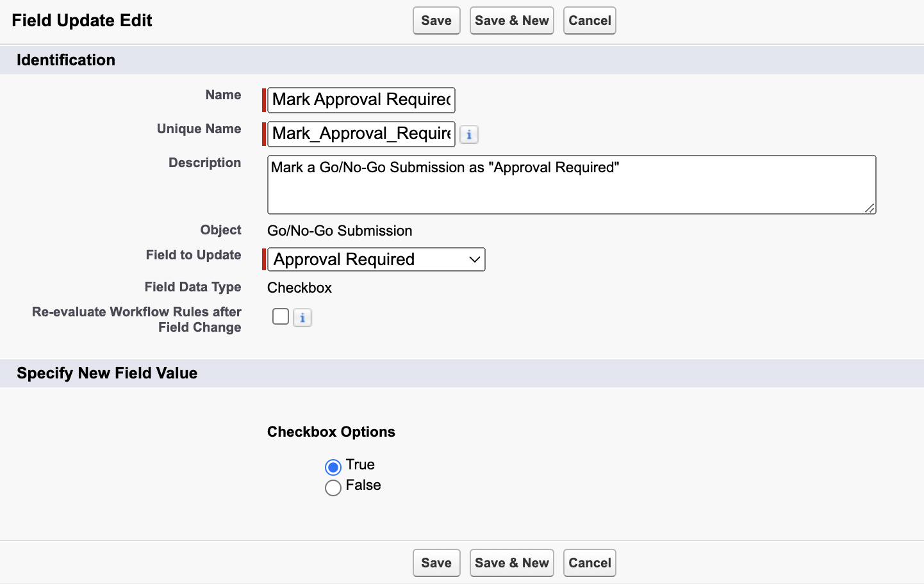Click the dropdown arrow on Approval Required
This screenshot has height=584, width=924.
click(474, 259)
